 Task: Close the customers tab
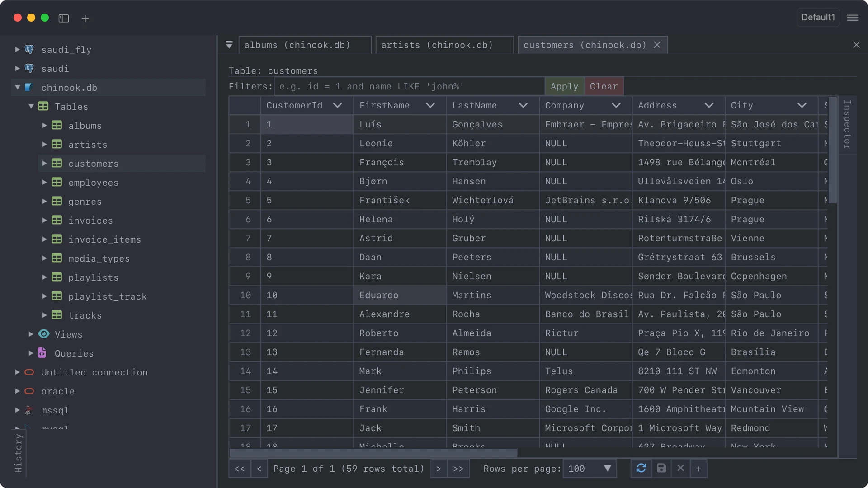coord(657,45)
